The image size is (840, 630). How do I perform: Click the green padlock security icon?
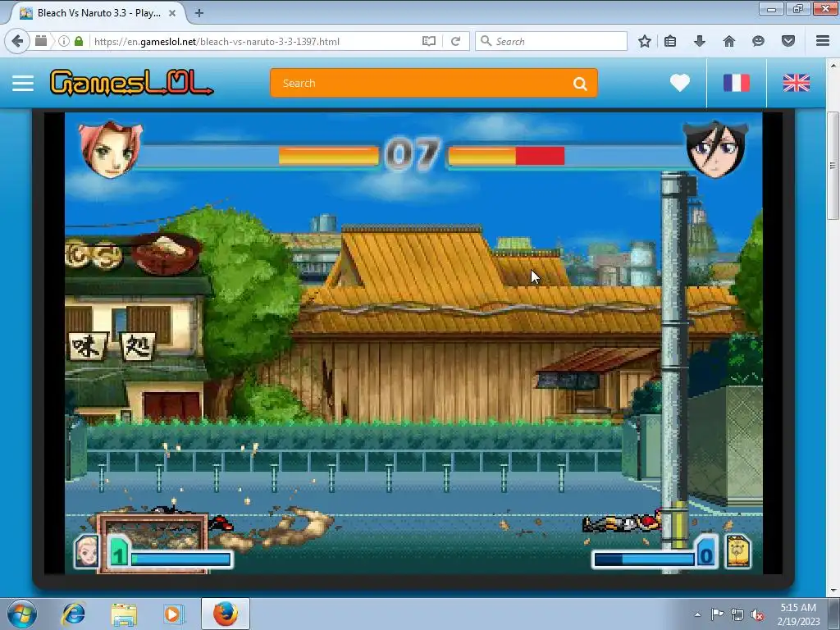click(x=79, y=41)
